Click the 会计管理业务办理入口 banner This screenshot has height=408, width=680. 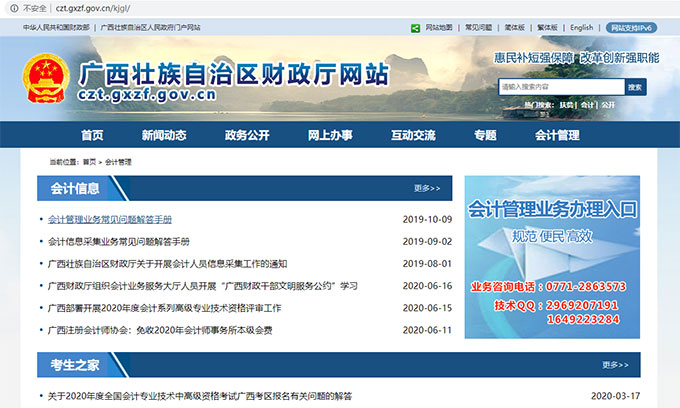(x=552, y=257)
